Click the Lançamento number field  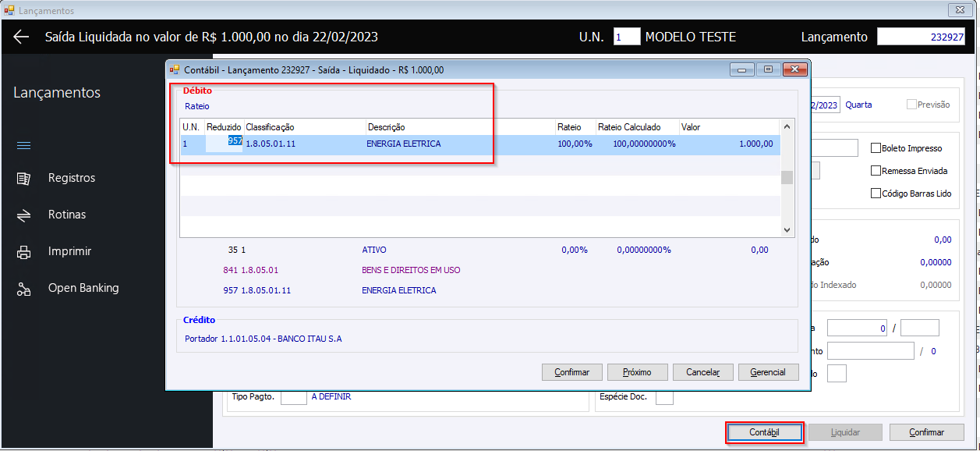point(922,37)
